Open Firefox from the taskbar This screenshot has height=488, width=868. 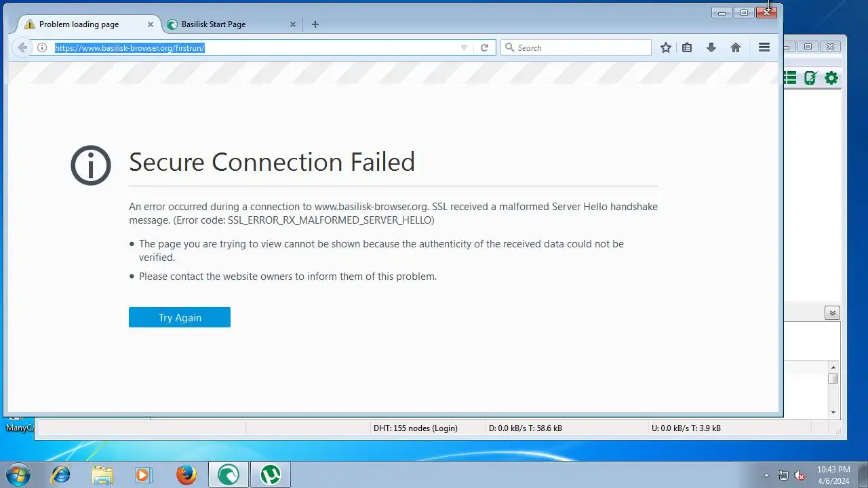click(186, 474)
